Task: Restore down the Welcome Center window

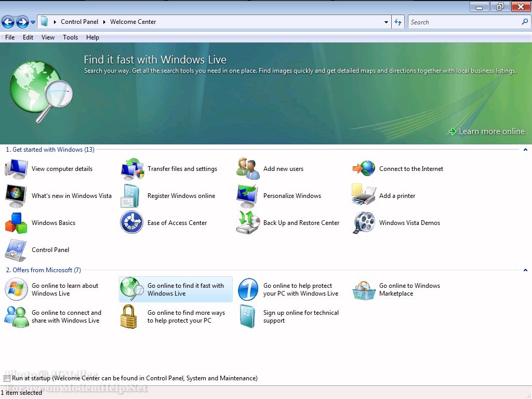Action: tap(500, 6)
